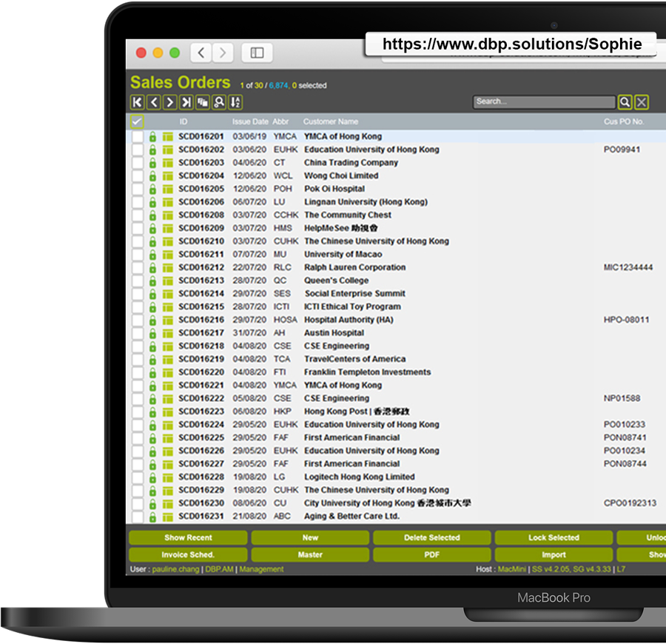Open the pauline.chang user link

(177, 569)
